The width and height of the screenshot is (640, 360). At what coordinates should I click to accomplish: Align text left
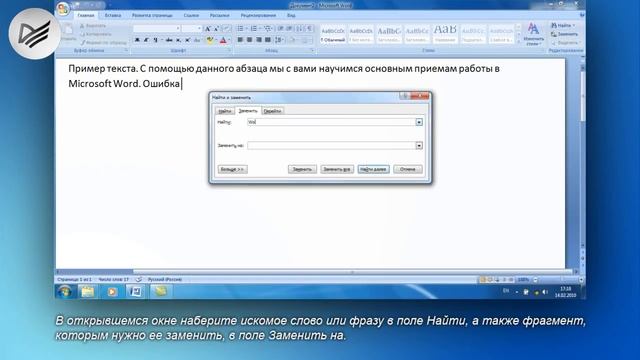[240, 40]
